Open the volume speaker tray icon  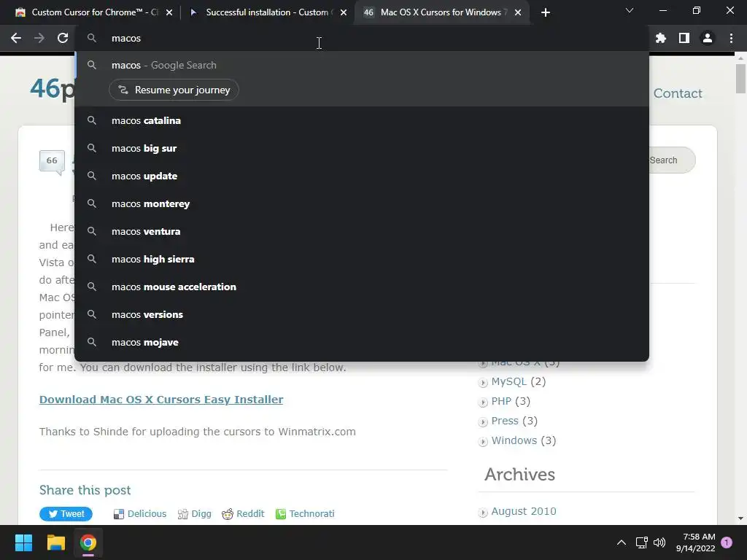coord(659,542)
